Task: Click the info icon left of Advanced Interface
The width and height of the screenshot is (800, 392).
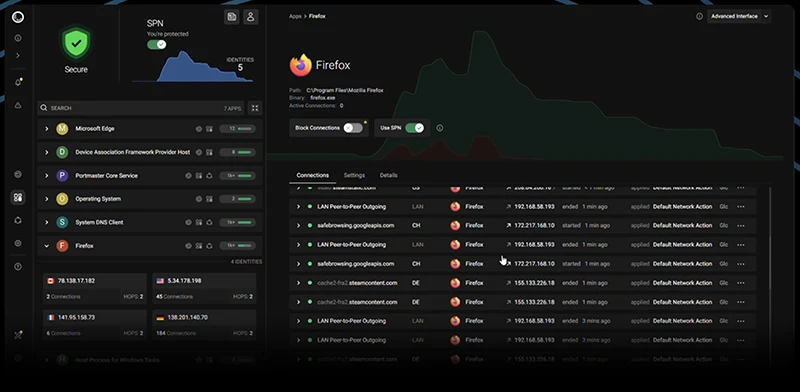Action: (699, 16)
